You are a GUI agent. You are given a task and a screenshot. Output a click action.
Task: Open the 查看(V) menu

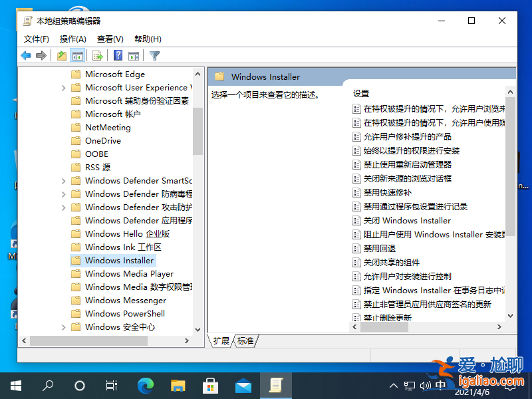click(111, 39)
